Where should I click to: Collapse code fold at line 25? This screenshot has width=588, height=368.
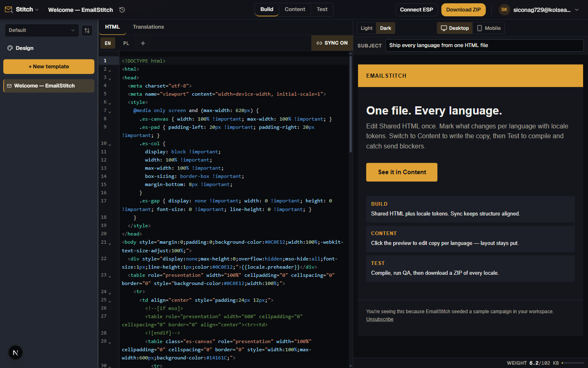110,301
